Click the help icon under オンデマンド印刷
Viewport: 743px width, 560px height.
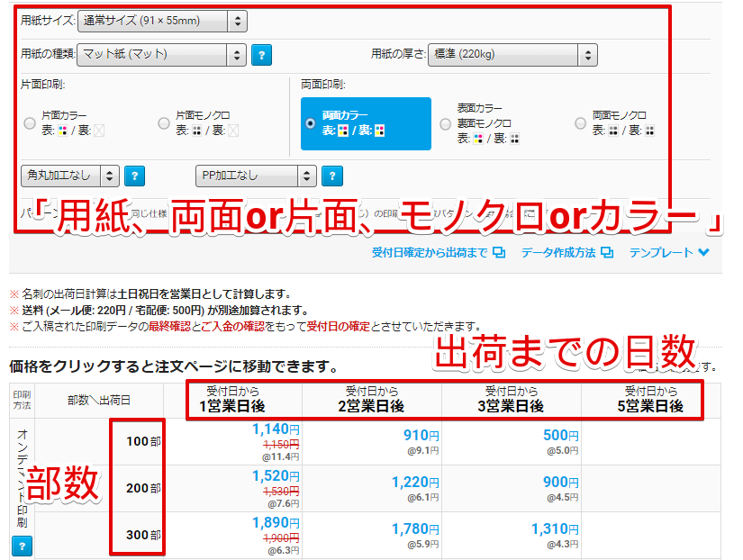[x=22, y=545]
